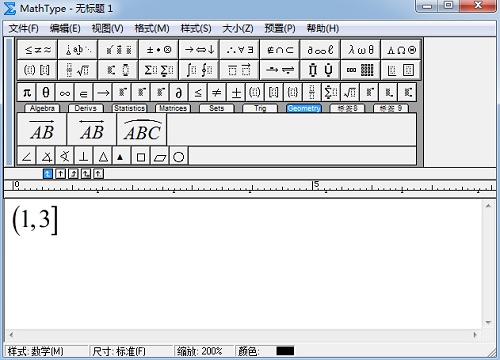Screen dimensions: 500x360
Task: Open the relational symbols palette (≤≠≈)
Action: (37, 50)
